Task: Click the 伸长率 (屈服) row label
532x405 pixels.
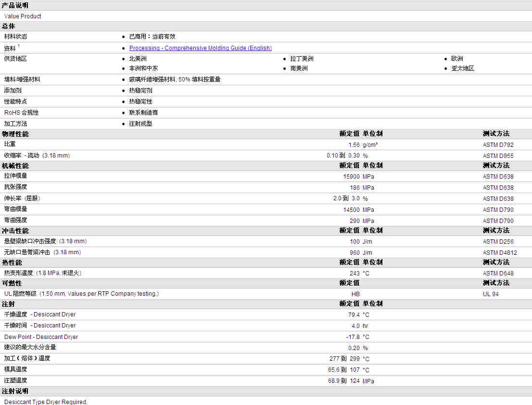Action: click(x=22, y=198)
